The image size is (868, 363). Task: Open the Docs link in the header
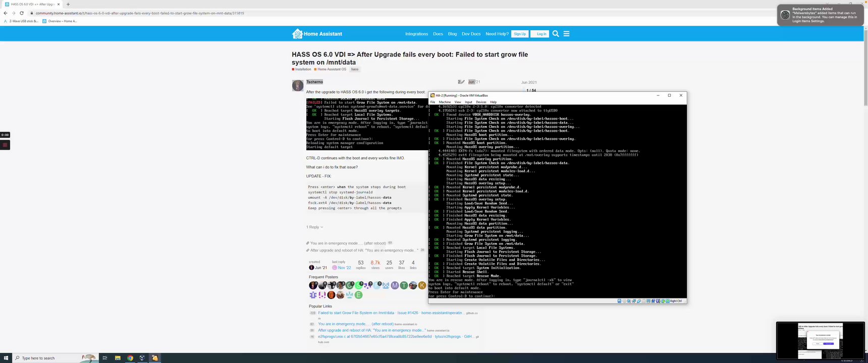pos(438,34)
